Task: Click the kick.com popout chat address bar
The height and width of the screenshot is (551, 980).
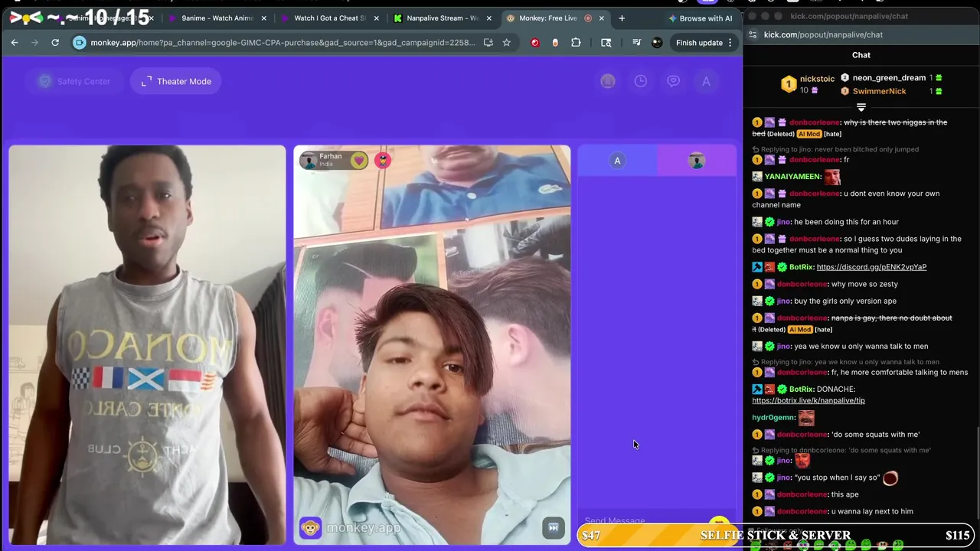Action: pyautogui.click(x=823, y=34)
